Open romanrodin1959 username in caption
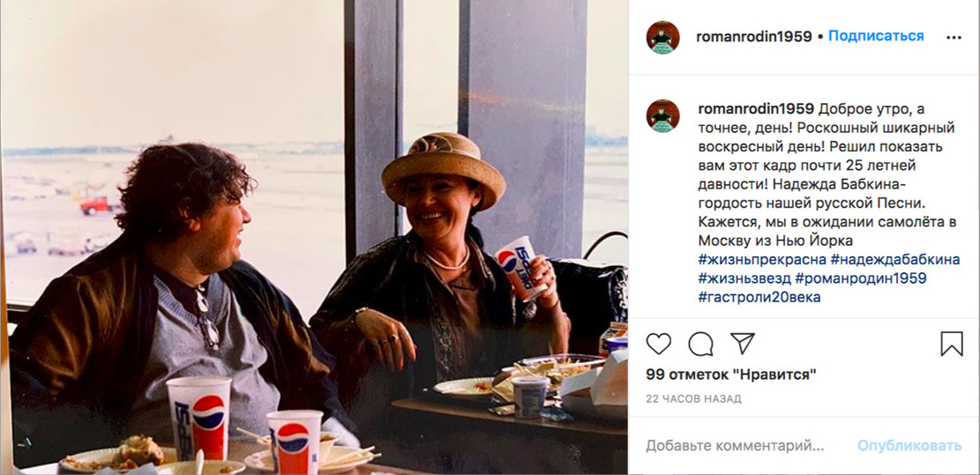The height and width of the screenshot is (475, 980). (756, 109)
